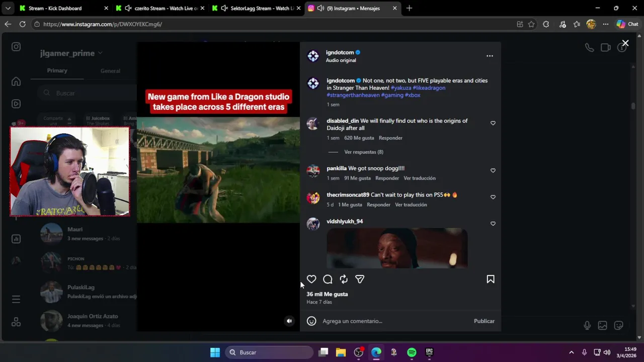The image size is (644, 362).
Task: Expand 'Ver respuestas (8)' replies
Action: [x=364, y=152]
